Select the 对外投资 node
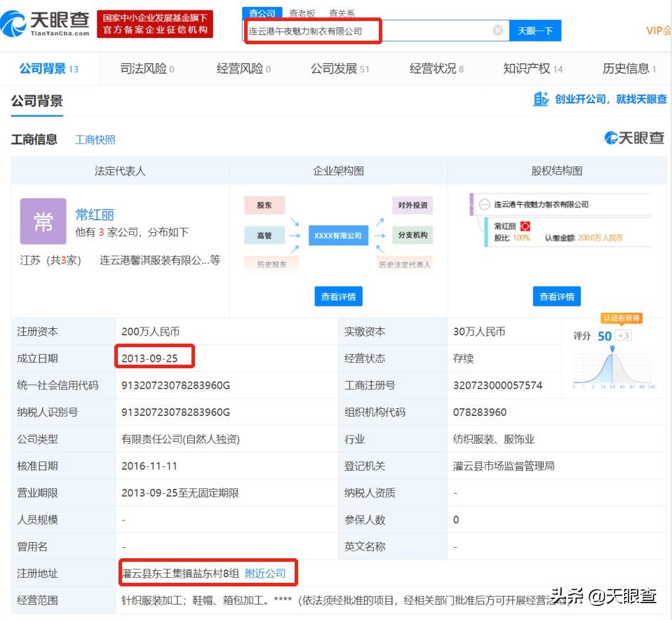 pyautogui.click(x=413, y=205)
